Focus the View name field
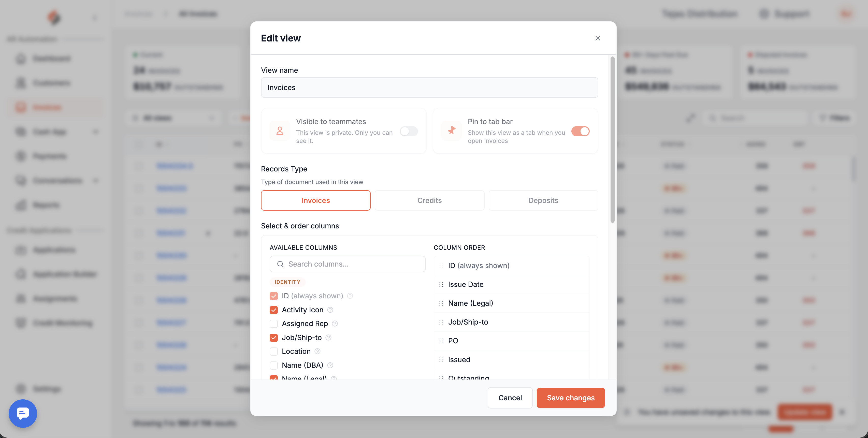The width and height of the screenshot is (868, 438). [429, 87]
